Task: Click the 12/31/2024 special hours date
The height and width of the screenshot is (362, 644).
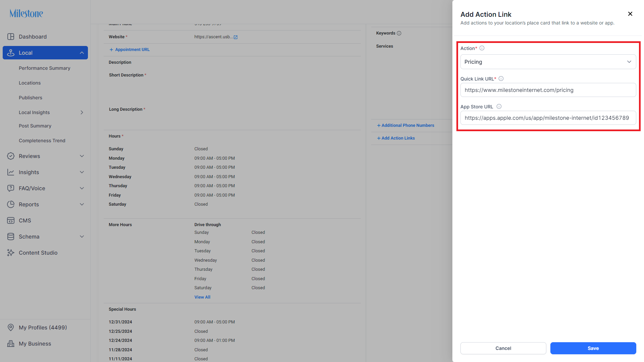Action: (120, 322)
